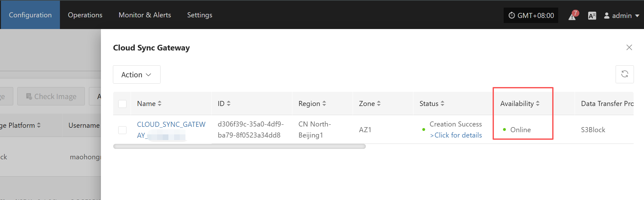Image resolution: width=644 pixels, height=200 pixels.
Task: Close the Cloud Sync Gateway panel
Action: (x=629, y=47)
